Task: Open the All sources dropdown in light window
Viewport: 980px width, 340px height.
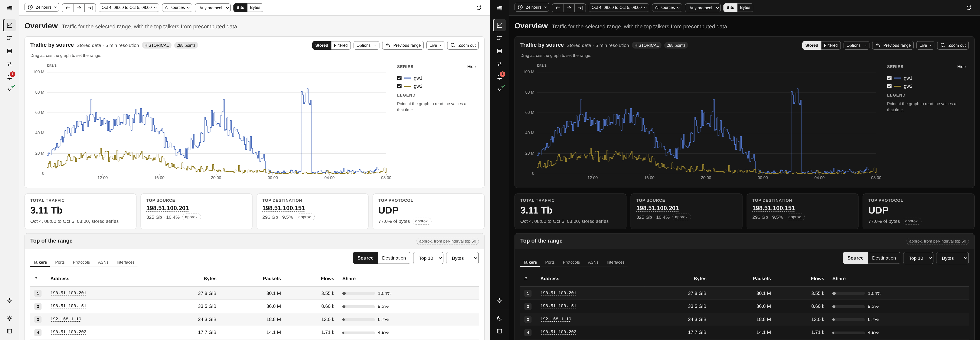Action: [177, 8]
